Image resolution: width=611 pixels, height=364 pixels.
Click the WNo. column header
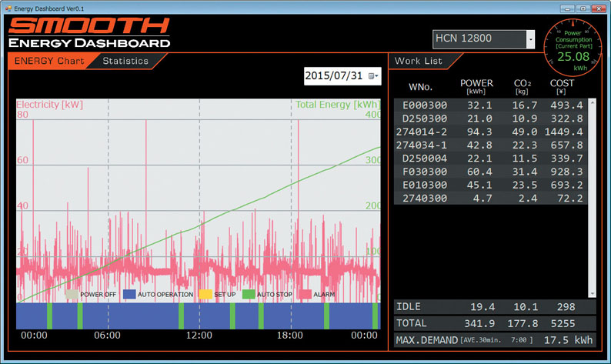click(420, 87)
